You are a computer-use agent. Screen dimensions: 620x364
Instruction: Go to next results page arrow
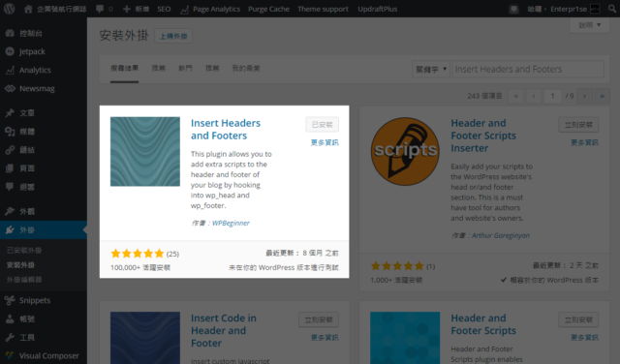584,96
